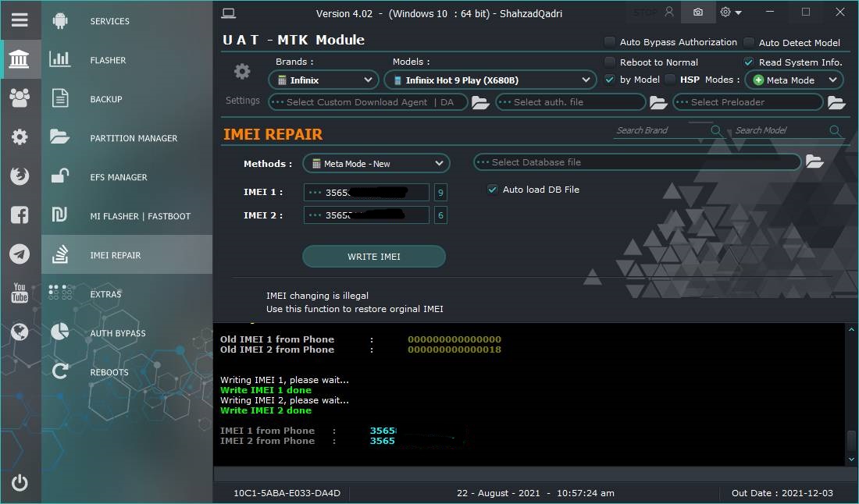
Task: Browse for a custom Download Agent file
Action: (x=480, y=103)
